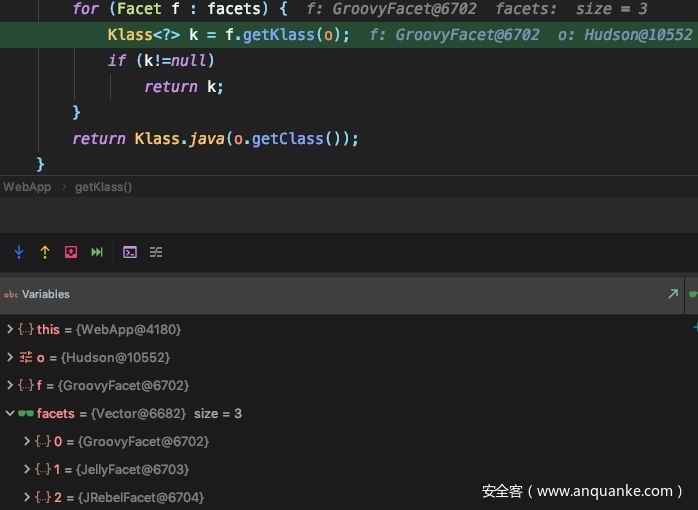Click the red Drop Frame icon

click(71, 252)
